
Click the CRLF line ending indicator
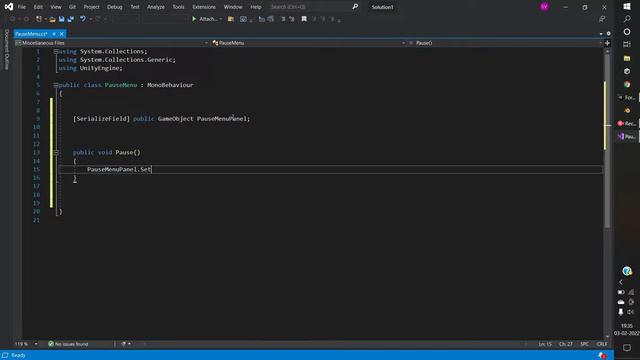click(602, 344)
